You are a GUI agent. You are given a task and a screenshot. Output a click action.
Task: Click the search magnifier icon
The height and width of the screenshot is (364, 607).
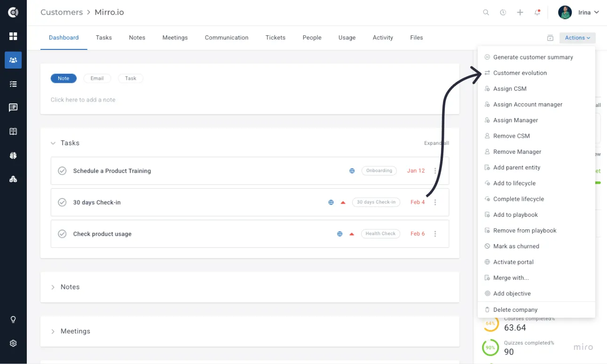pyautogui.click(x=486, y=13)
